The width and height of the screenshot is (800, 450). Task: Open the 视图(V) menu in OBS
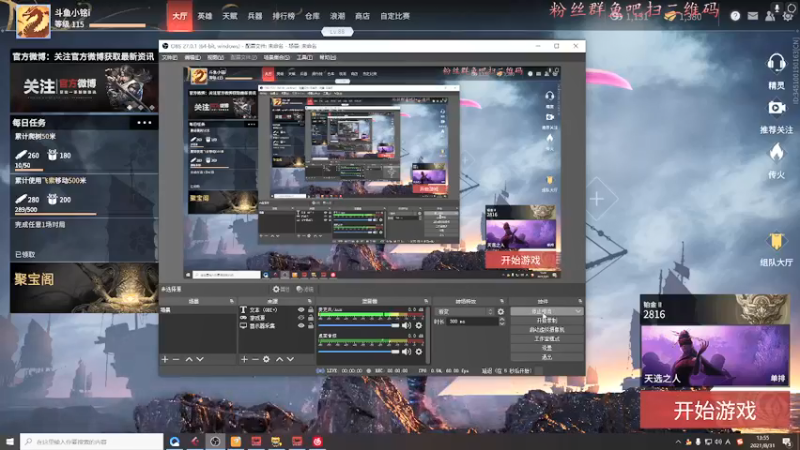215,58
